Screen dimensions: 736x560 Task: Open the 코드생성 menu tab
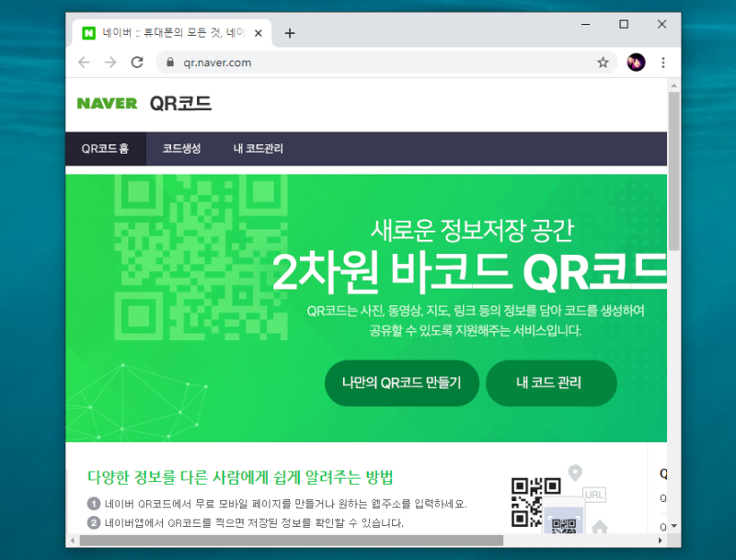click(x=181, y=149)
